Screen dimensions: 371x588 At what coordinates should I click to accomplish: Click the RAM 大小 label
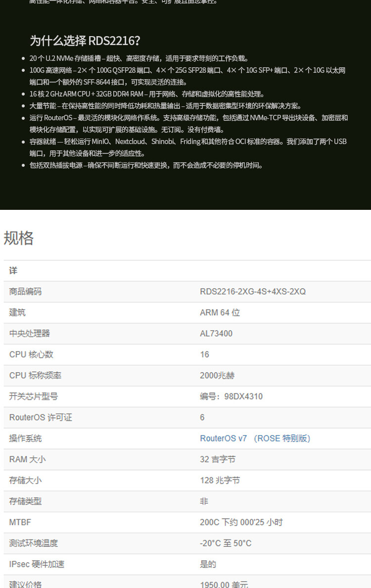[x=27, y=459]
